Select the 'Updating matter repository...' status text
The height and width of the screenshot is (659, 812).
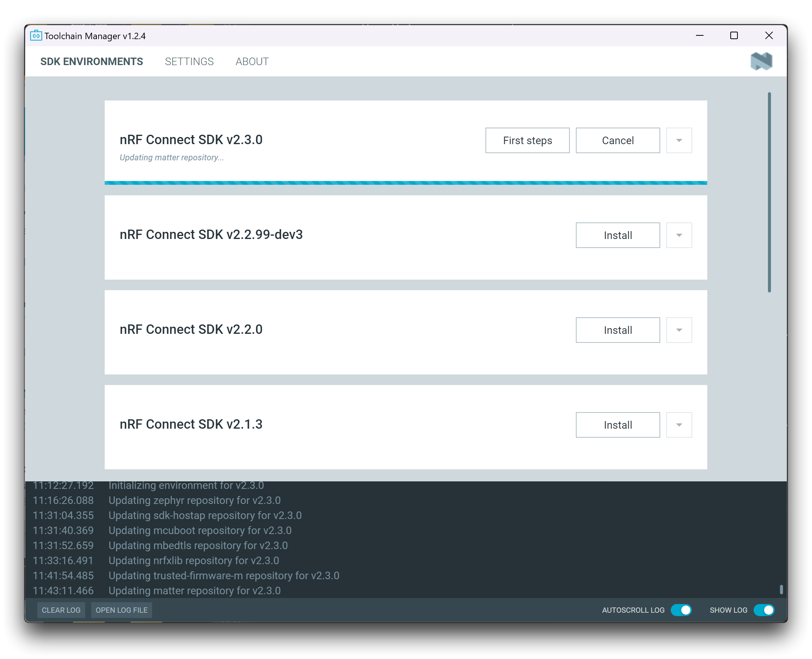(172, 158)
